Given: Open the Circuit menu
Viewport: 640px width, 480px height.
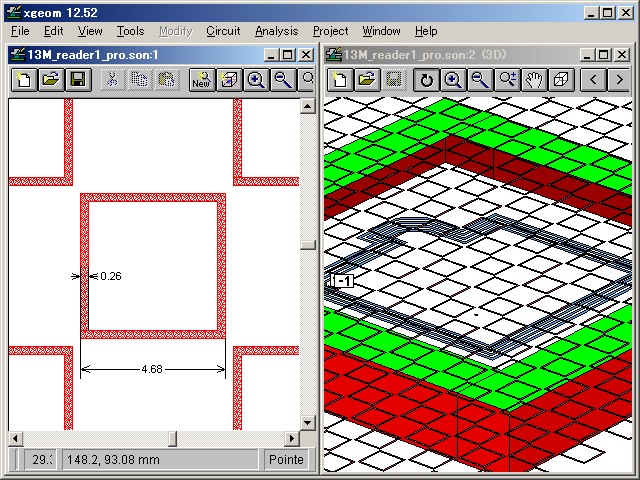Looking at the screenshot, I should pos(223,31).
